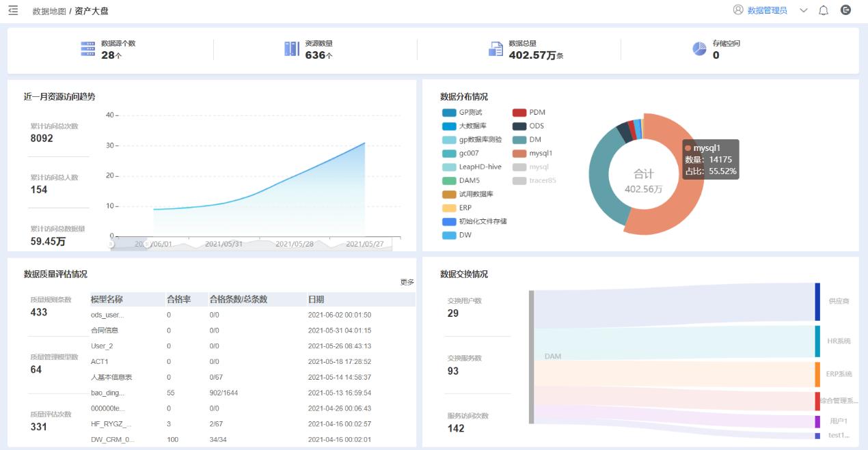
Task: Enable greyed-out tracer85 legend entry
Action: [534, 181]
